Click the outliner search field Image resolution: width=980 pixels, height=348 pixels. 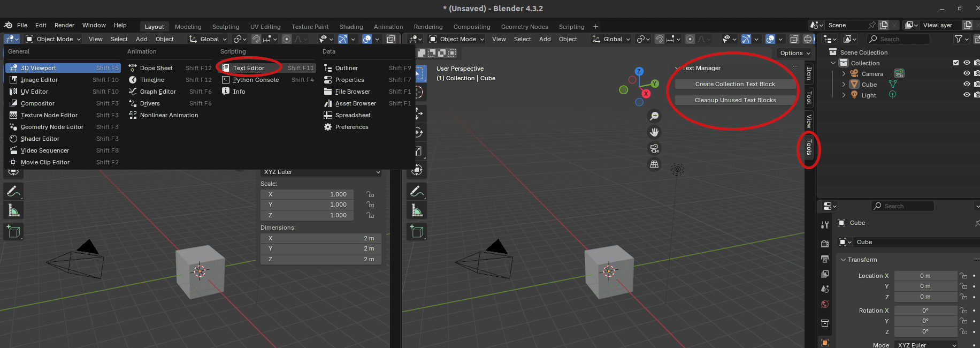(x=899, y=39)
